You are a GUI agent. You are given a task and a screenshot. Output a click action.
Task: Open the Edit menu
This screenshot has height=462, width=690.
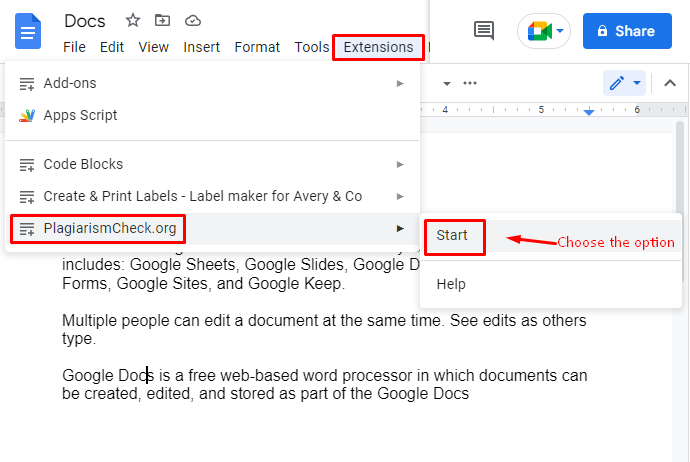112,47
